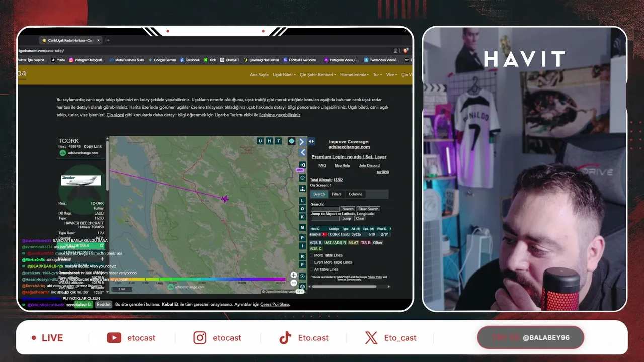
Task: Open the Join Discord link
Action: 369,165
